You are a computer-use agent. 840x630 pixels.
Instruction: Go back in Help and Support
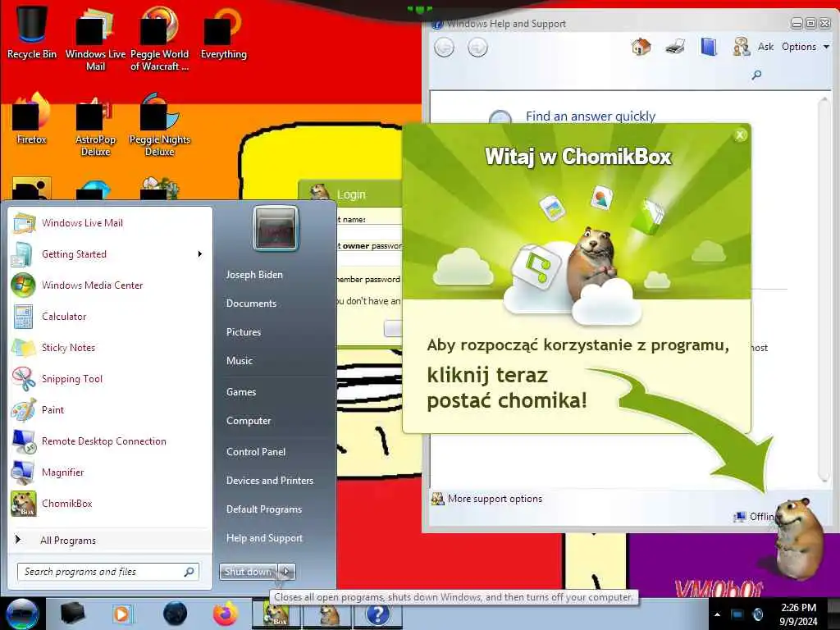(444, 47)
